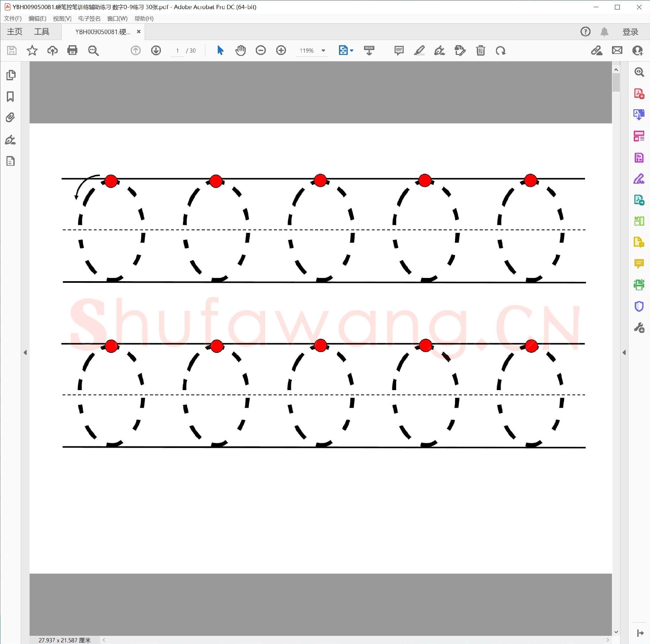
Task: Open the zoom level dropdown arrow
Action: [x=323, y=50]
